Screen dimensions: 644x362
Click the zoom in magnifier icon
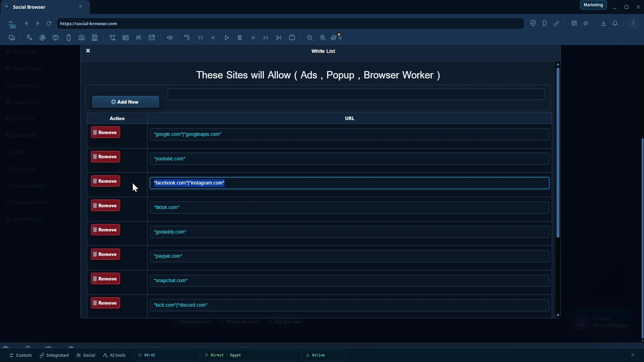323,38
